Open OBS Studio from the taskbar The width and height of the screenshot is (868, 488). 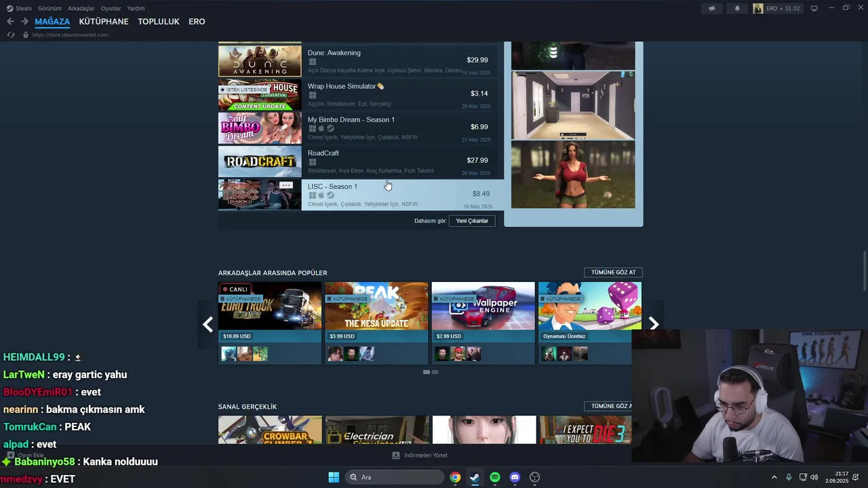click(534, 477)
